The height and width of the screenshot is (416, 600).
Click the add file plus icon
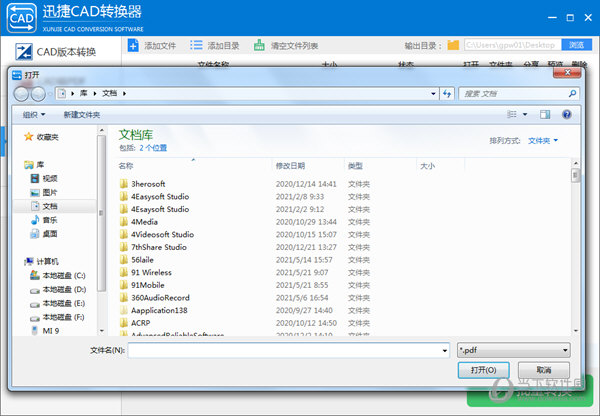point(133,46)
